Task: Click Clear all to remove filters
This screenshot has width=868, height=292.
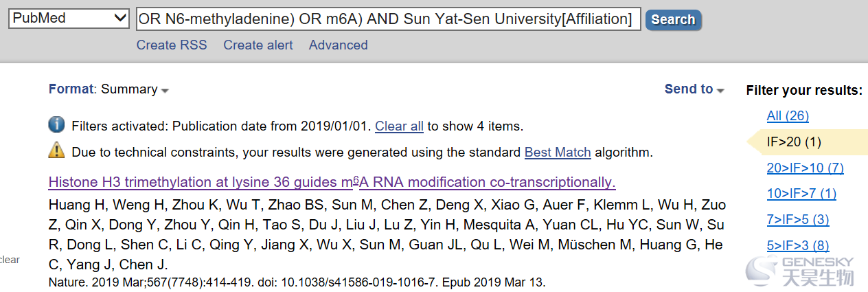Action: click(399, 126)
